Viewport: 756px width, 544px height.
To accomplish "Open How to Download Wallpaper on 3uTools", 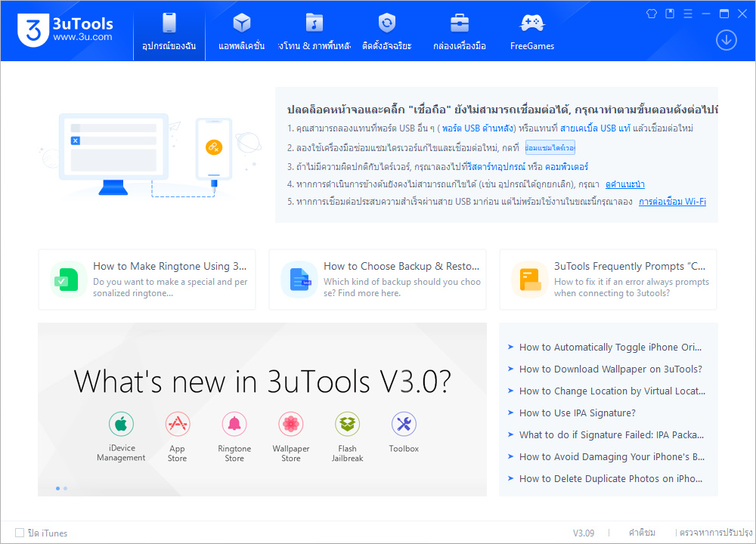I will point(610,369).
